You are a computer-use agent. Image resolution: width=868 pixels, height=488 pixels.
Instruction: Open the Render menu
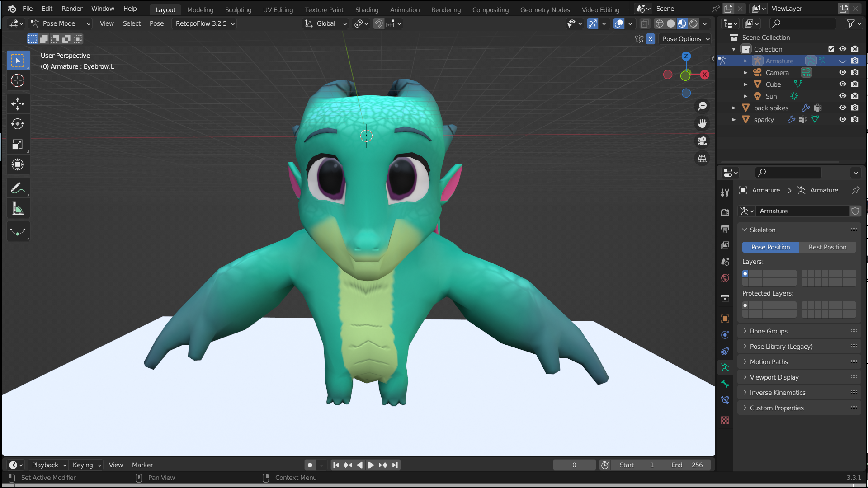pos(72,9)
